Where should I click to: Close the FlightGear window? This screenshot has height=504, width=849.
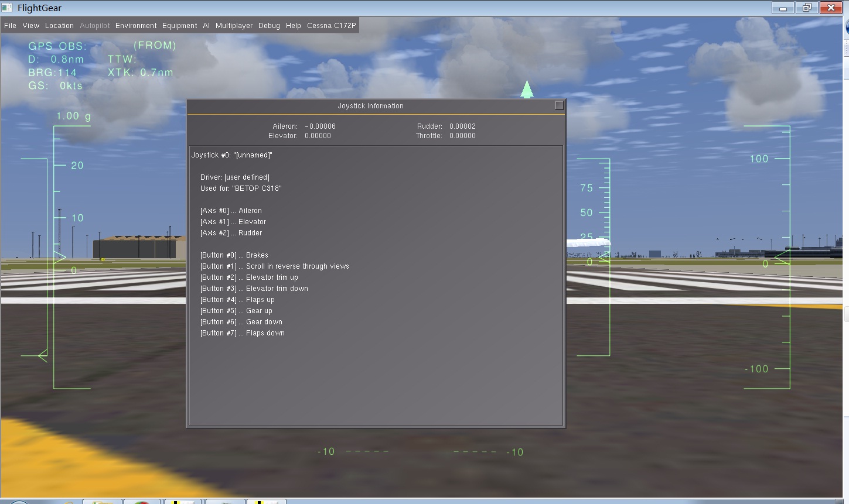click(831, 8)
